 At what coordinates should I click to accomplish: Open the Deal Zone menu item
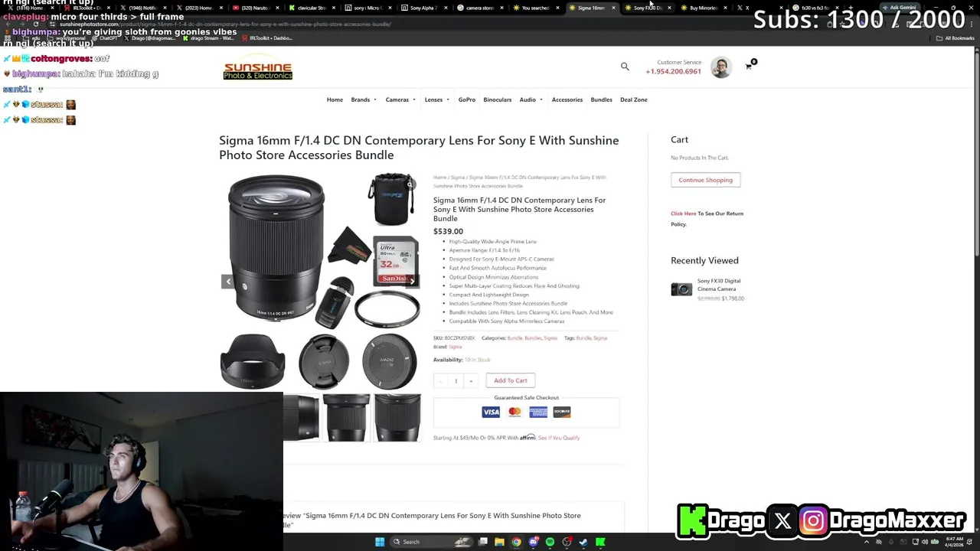point(633,99)
